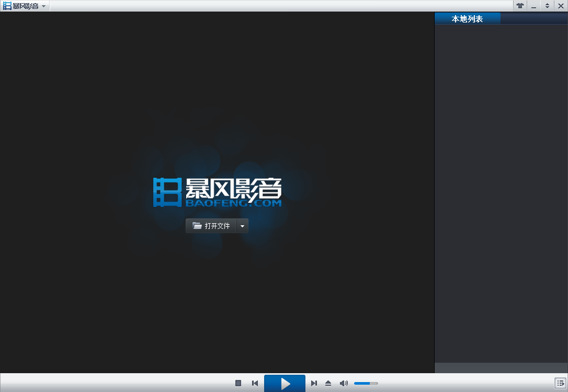Viewport: 568px width, 392px height.
Task: Open the skin (shirt) icon menu
Action: 520,6
